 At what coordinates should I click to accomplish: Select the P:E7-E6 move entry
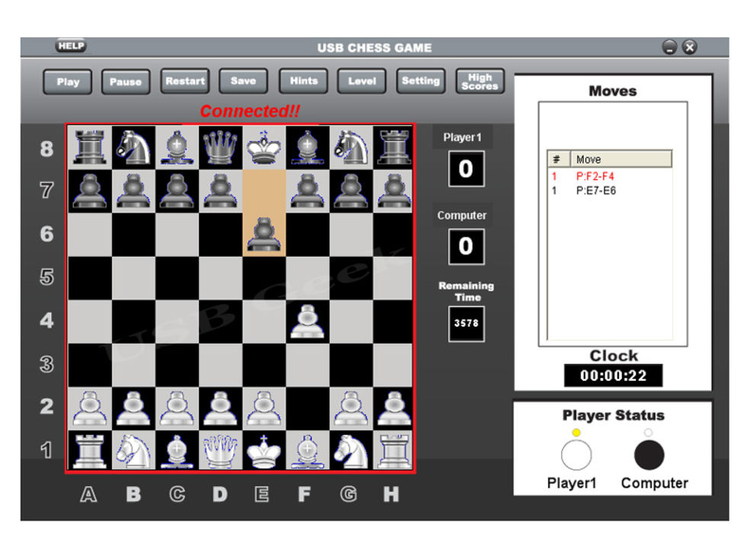[596, 191]
